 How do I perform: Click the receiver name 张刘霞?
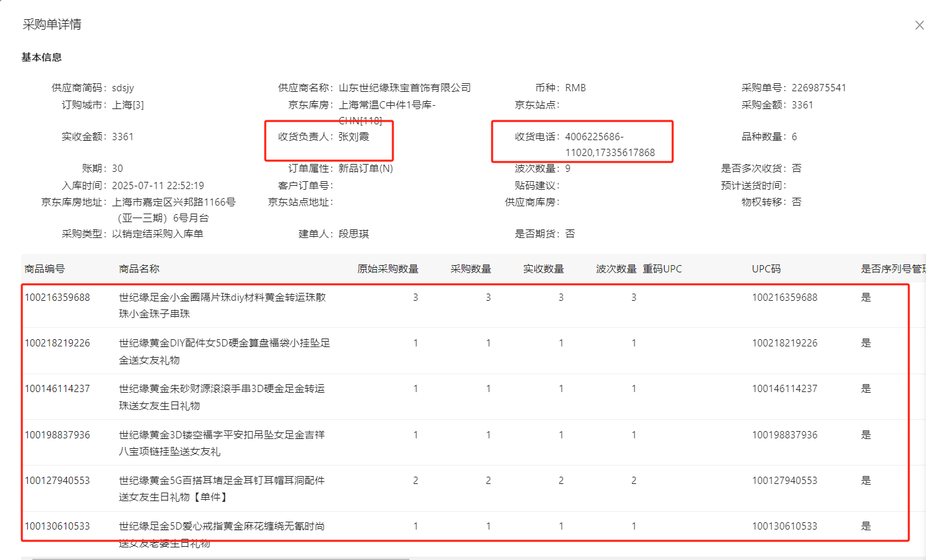pyautogui.click(x=355, y=137)
